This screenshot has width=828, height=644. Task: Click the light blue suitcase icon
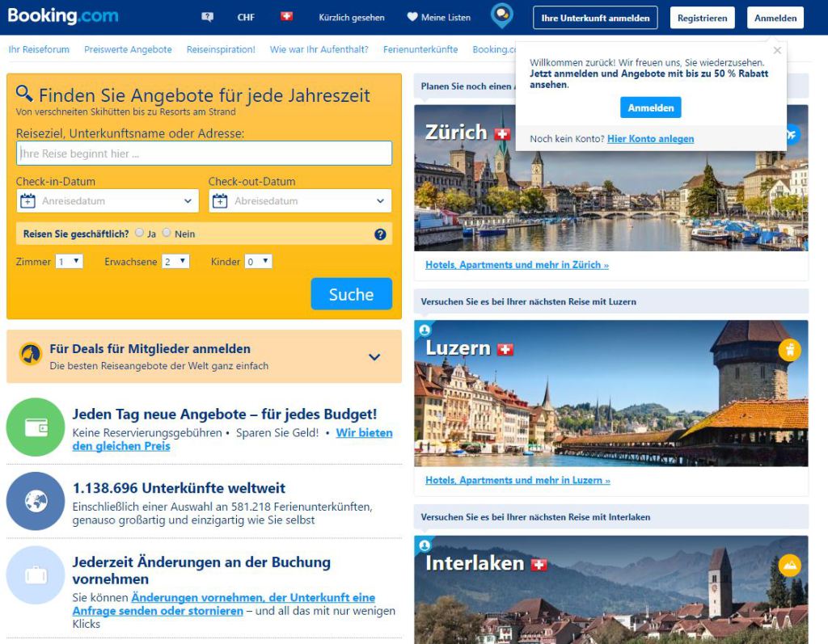(36, 575)
